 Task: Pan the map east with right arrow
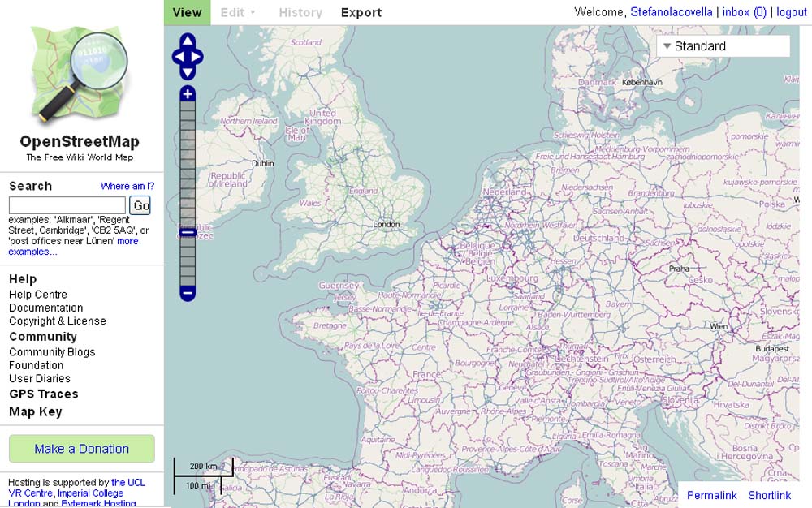pyautogui.click(x=197, y=56)
